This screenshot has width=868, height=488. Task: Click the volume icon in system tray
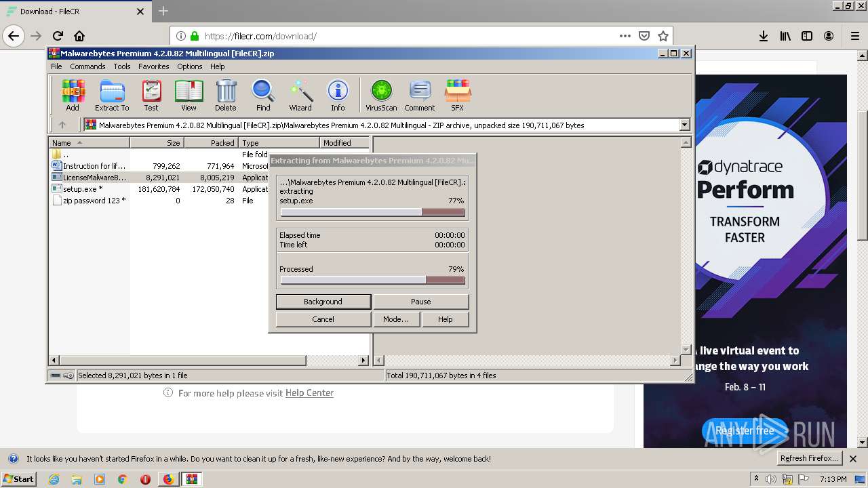771,479
